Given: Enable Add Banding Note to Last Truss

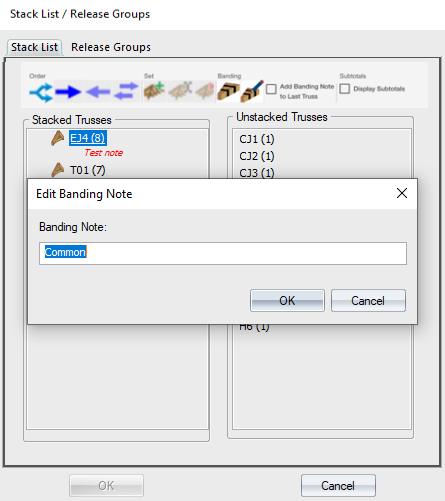Looking at the screenshot, I should click(x=271, y=89).
